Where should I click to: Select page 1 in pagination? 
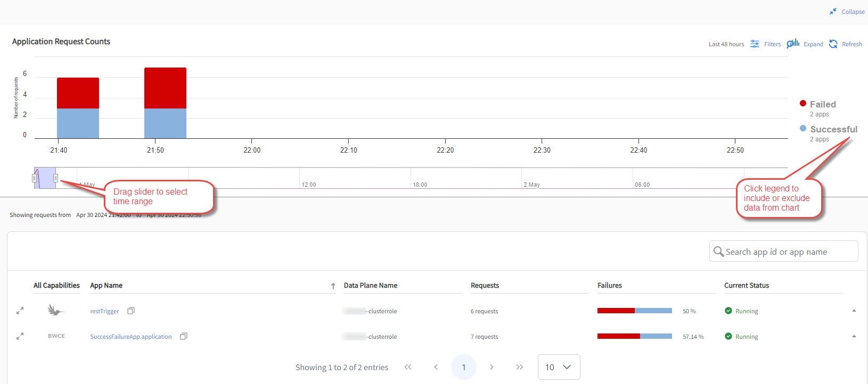pyautogui.click(x=463, y=367)
